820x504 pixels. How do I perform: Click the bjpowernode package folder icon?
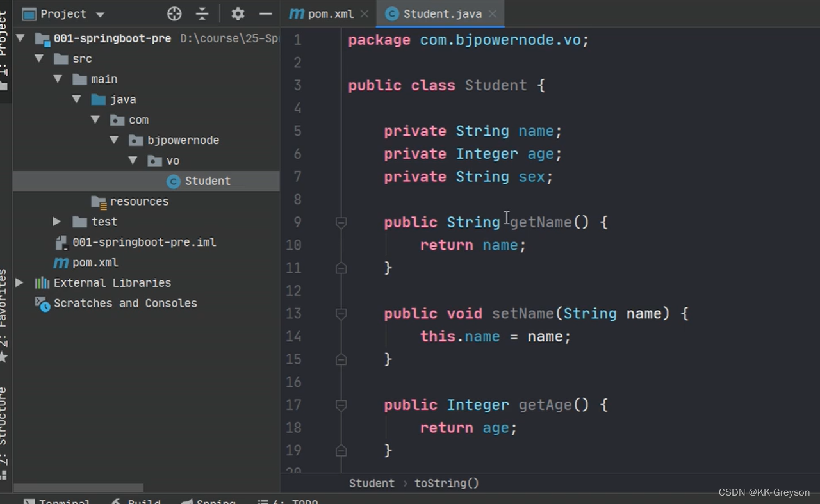136,140
